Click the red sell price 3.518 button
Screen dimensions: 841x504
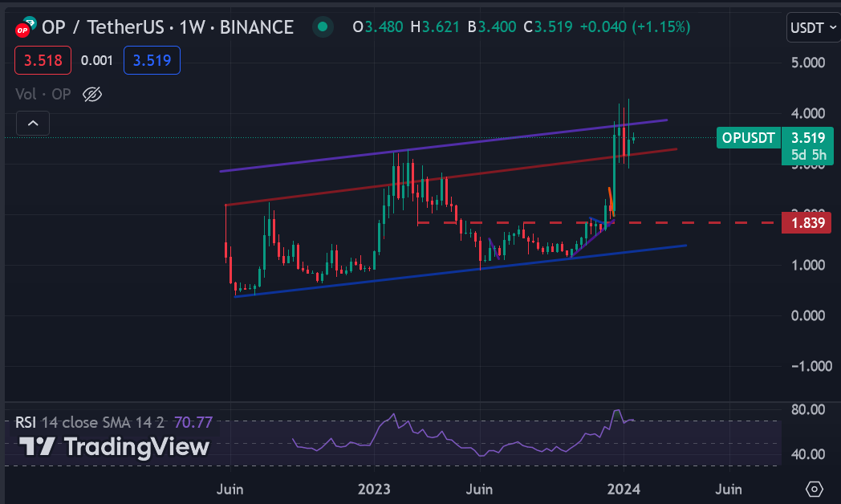43,60
